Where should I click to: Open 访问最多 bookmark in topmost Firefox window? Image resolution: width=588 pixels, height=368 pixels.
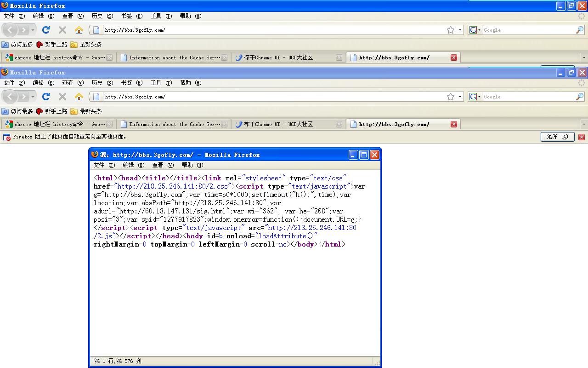[17, 45]
